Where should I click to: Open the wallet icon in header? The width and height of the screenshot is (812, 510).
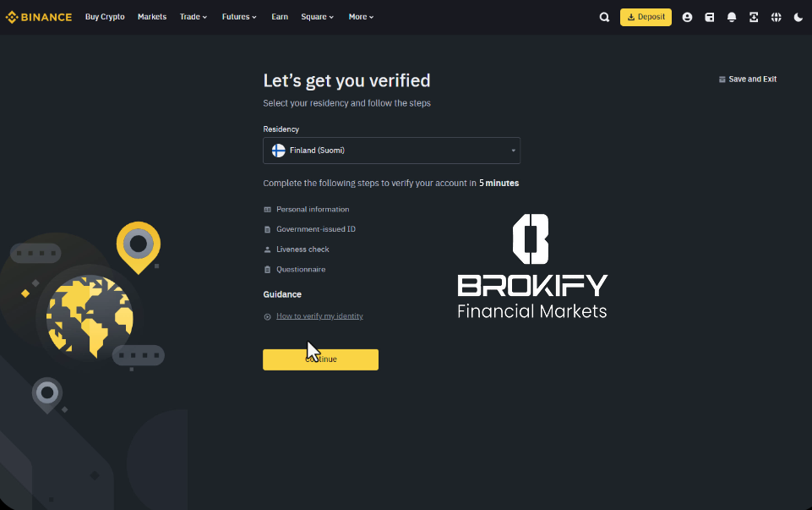click(x=710, y=17)
